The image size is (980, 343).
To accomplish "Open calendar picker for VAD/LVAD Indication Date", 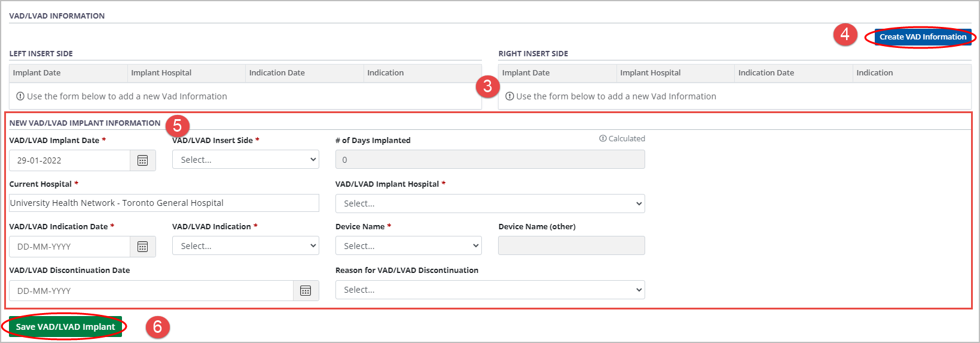I will pyautogui.click(x=142, y=247).
